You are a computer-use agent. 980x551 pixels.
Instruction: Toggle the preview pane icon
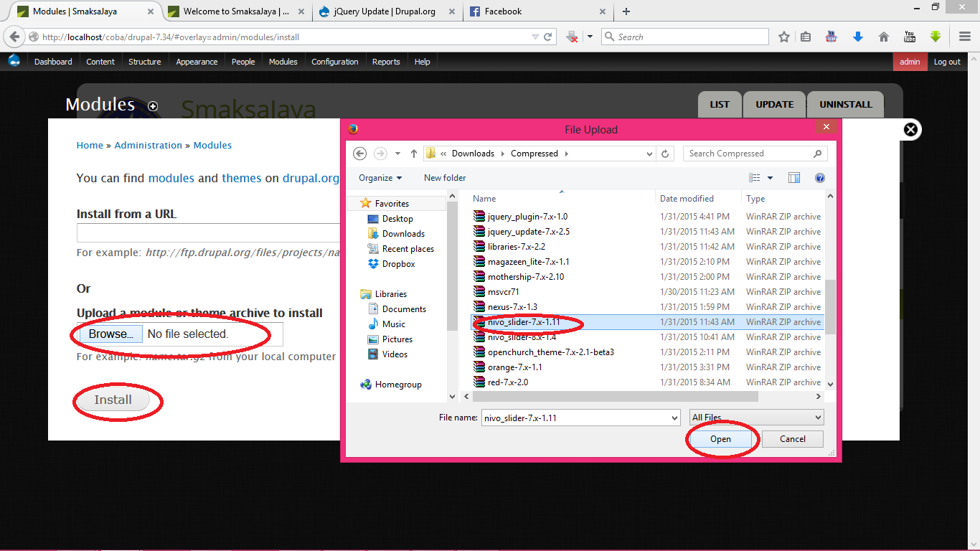coord(794,178)
